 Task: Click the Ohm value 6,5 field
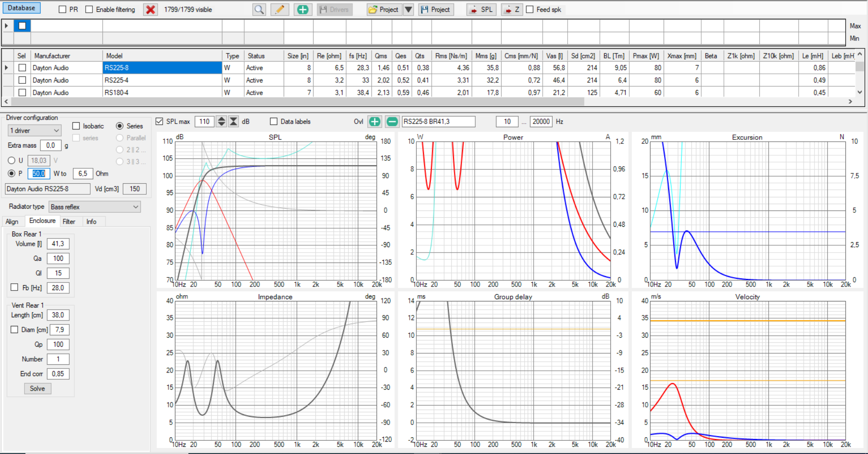click(83, 173)
